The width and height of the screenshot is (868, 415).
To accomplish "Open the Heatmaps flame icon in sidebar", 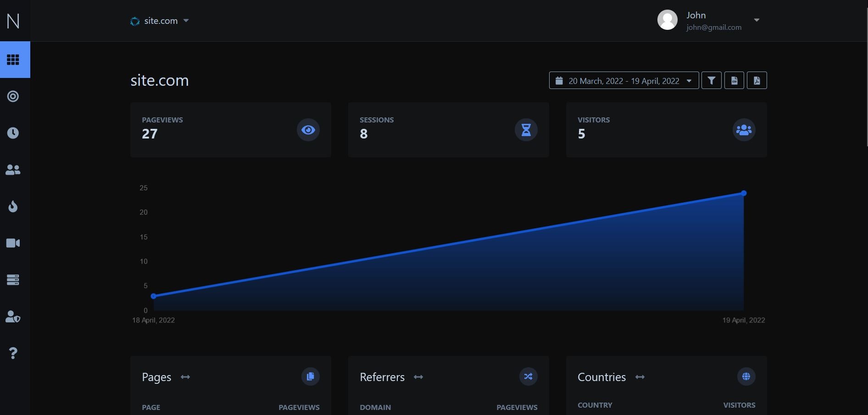I will tap(13, 206).
